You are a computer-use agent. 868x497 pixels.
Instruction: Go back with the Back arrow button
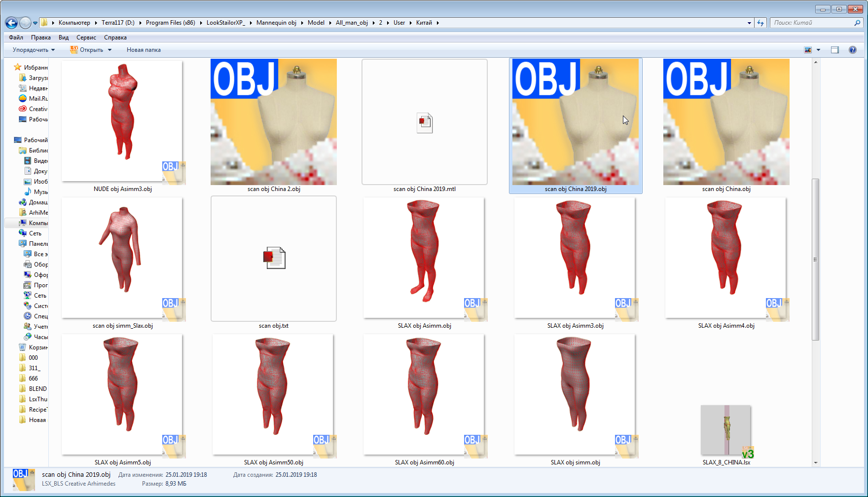click(x=11, y=23)
